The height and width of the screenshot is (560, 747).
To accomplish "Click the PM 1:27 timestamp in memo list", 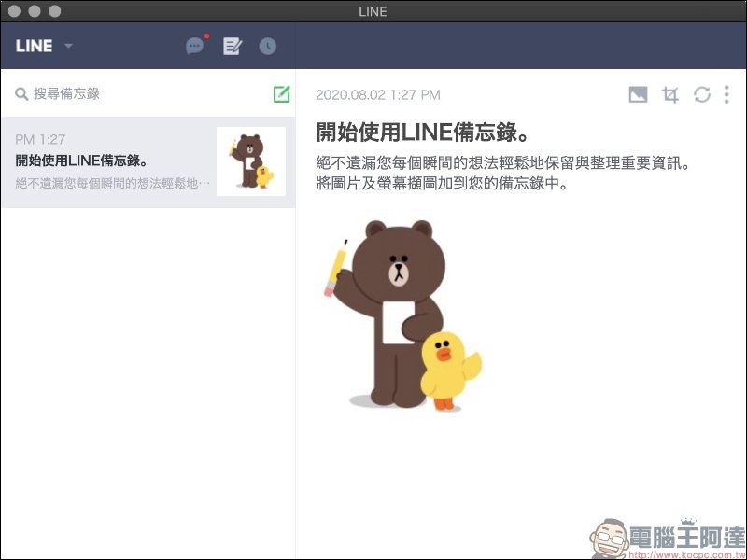I will click(40, 139).
